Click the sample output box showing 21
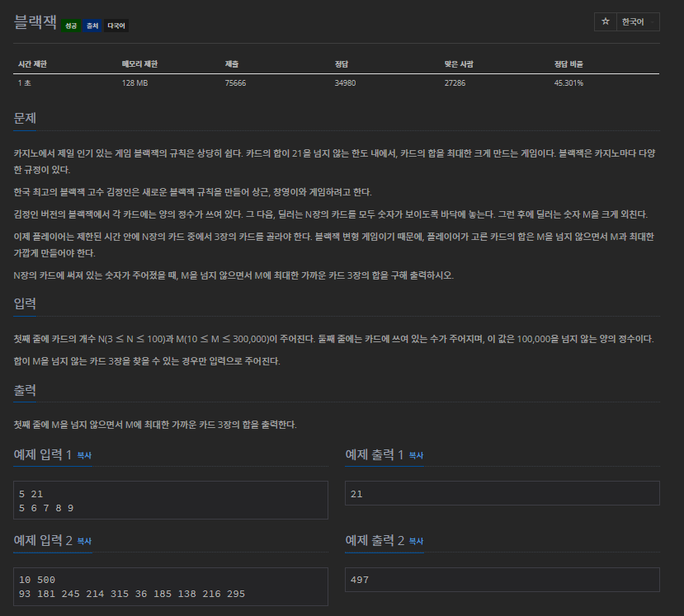Image resolution: width=684 pixels, height=616 pixels. click(x=502, y=493)
